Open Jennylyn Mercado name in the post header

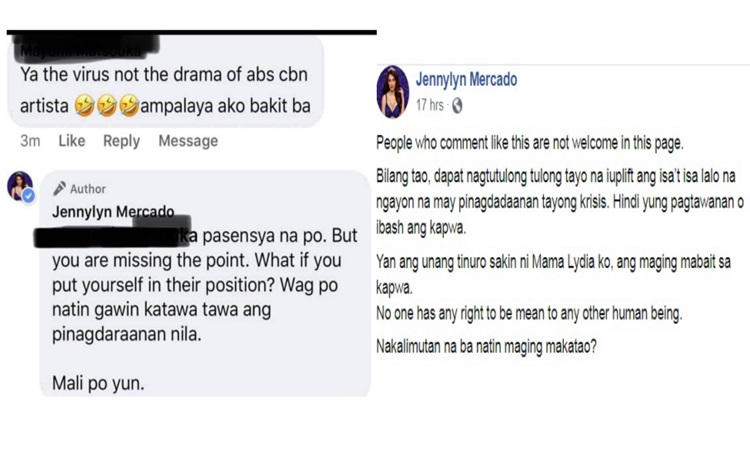tap(466, 79)
